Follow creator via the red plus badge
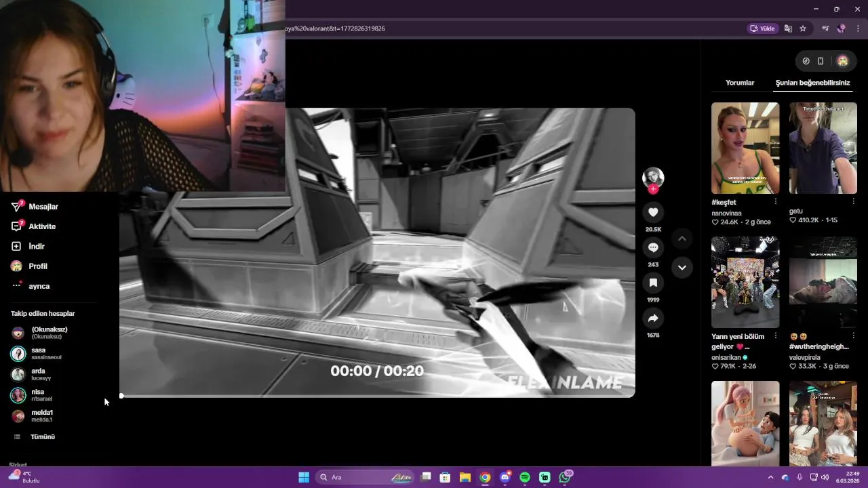This screenshot has height=488, width=868. click(x=653, y=189)
